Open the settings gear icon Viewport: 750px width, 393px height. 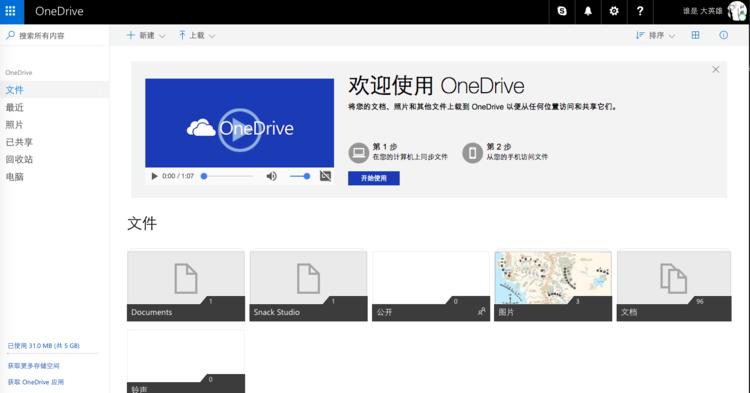[614, 11]
